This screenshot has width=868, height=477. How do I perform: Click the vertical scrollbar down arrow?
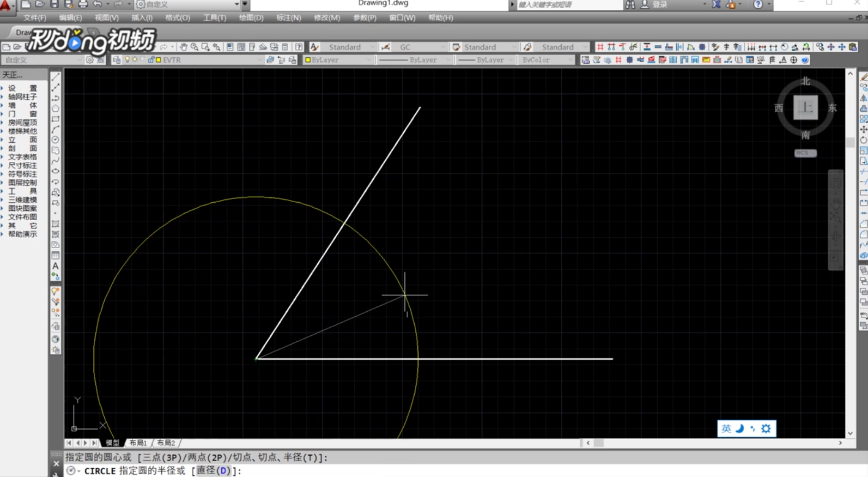[x=850, y=433]
